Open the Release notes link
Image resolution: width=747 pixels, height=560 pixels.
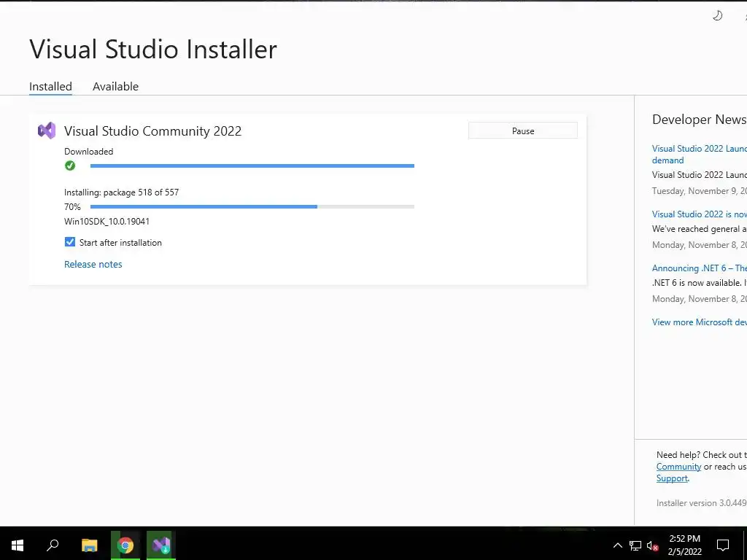(93, 264)
